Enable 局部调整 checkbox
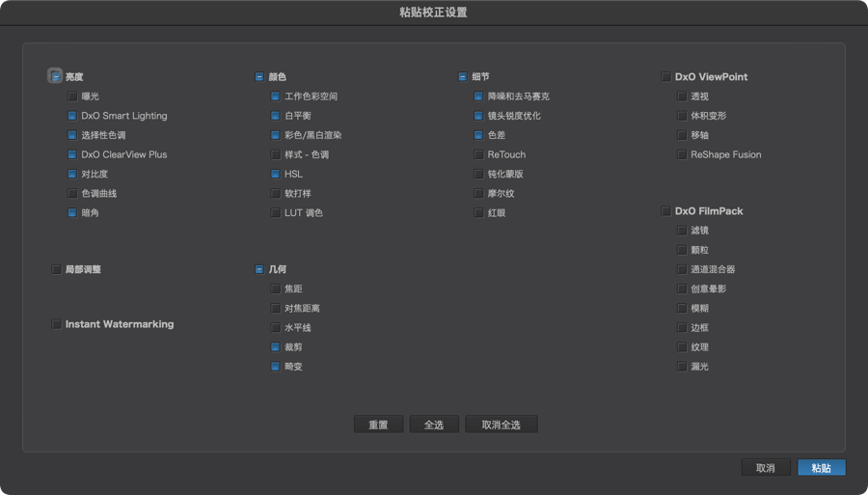Image resolution: width=868 pixels, height=495 pixels. click(x=56, y=269)
